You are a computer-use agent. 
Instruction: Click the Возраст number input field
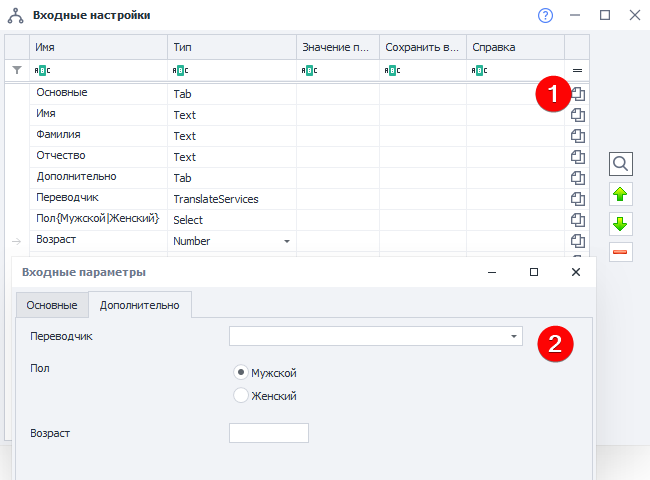tap(269, 433)
